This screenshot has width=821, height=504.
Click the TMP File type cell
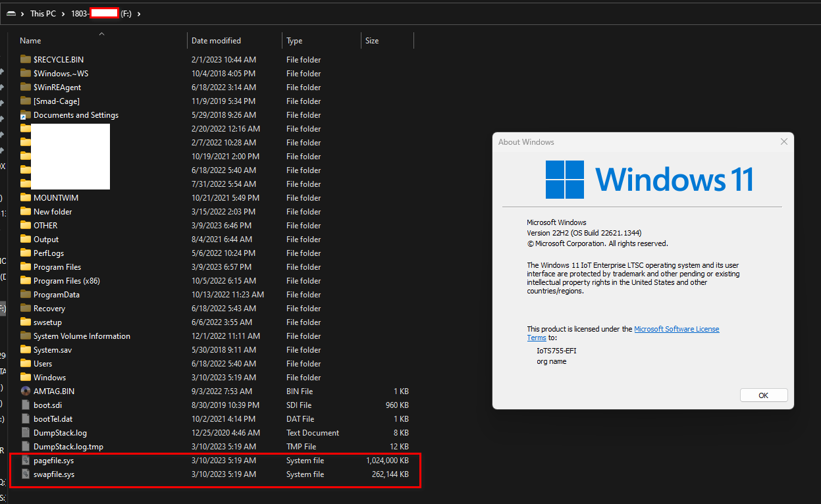point(301,446)
